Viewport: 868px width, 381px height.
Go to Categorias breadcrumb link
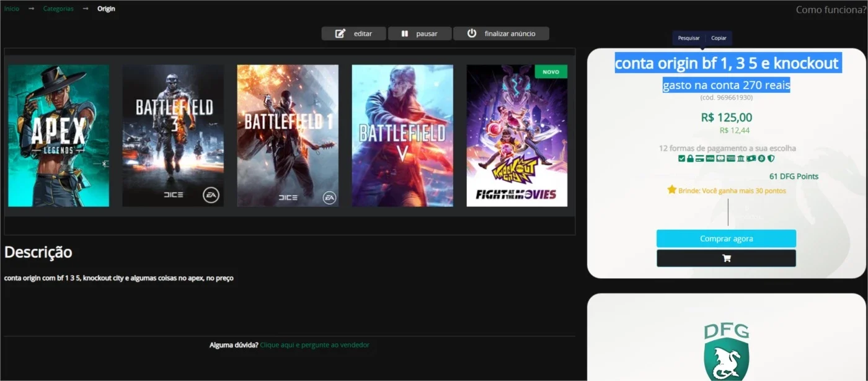click(x=58, y=9)
